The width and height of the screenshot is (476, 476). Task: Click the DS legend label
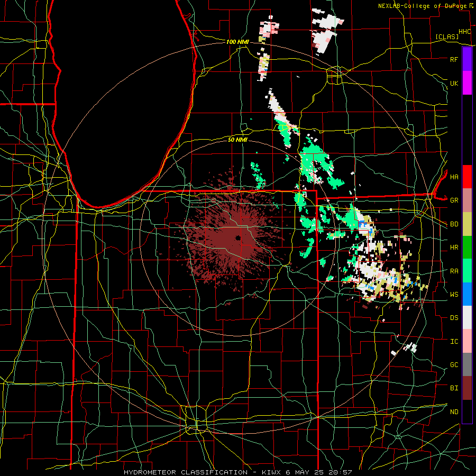(x=454, y=318)
